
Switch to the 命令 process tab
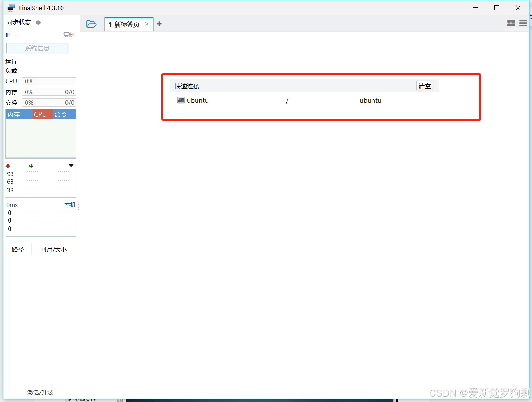coord(64,114)
